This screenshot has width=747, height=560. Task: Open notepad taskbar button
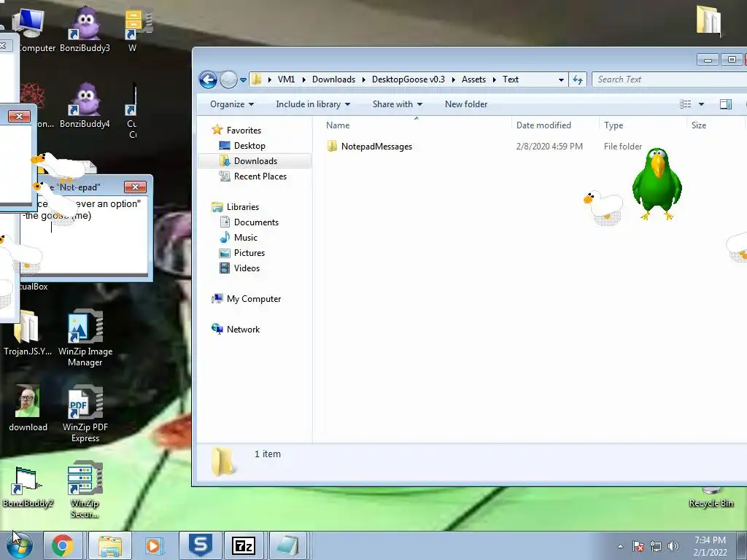point(288,545)
